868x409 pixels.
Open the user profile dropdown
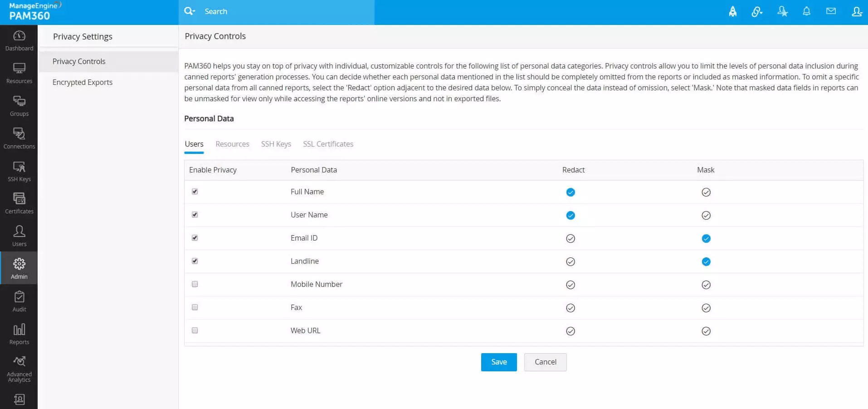856,11
